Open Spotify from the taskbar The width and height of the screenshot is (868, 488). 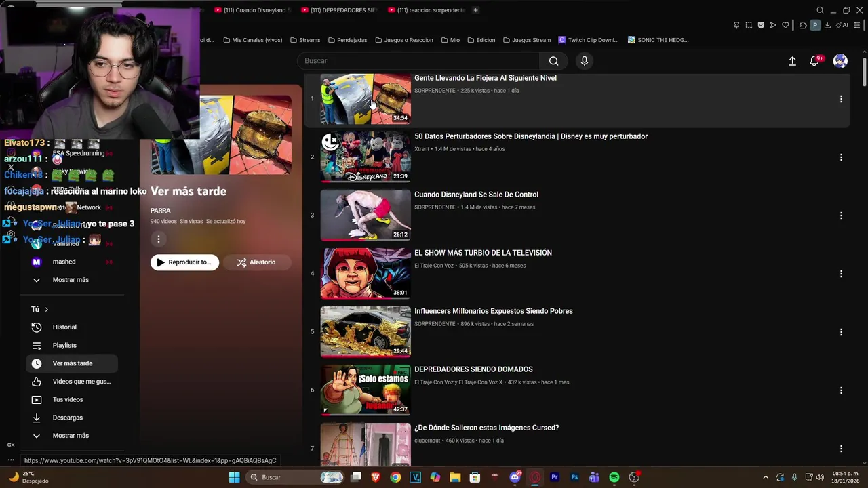coord(614,477)
